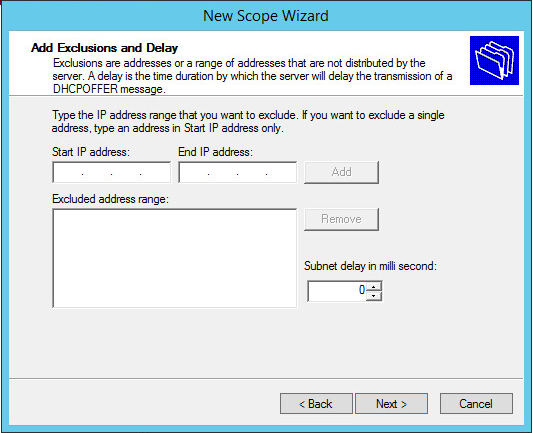Viewport: 533px width, 433px height.
Task: Focus third octet of Start IP address
Action: [126, 172]
